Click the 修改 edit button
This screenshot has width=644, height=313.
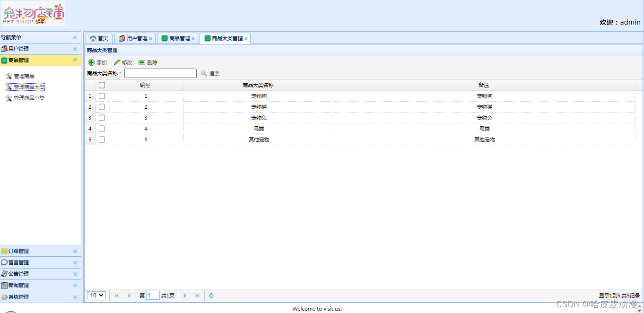(x=123, y=62)
